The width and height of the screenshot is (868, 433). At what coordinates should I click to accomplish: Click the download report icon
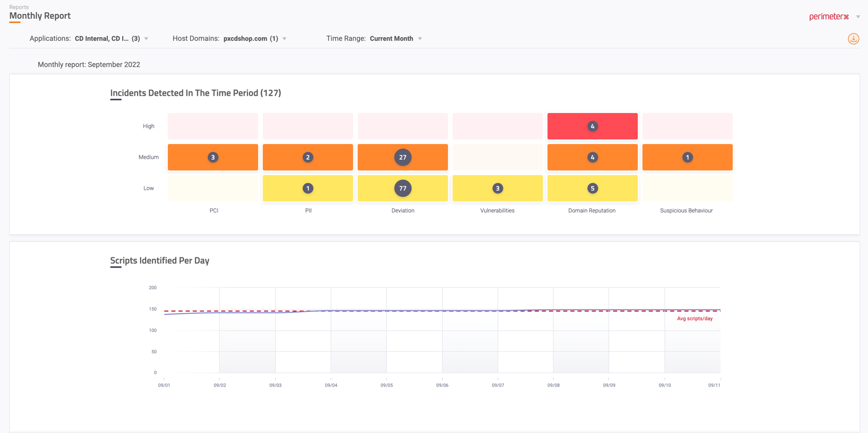853,39
